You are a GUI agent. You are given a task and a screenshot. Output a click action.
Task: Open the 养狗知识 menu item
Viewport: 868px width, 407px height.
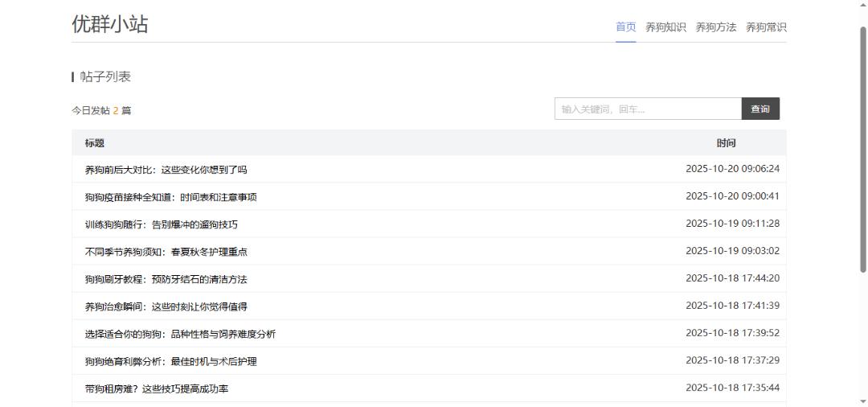665,27
